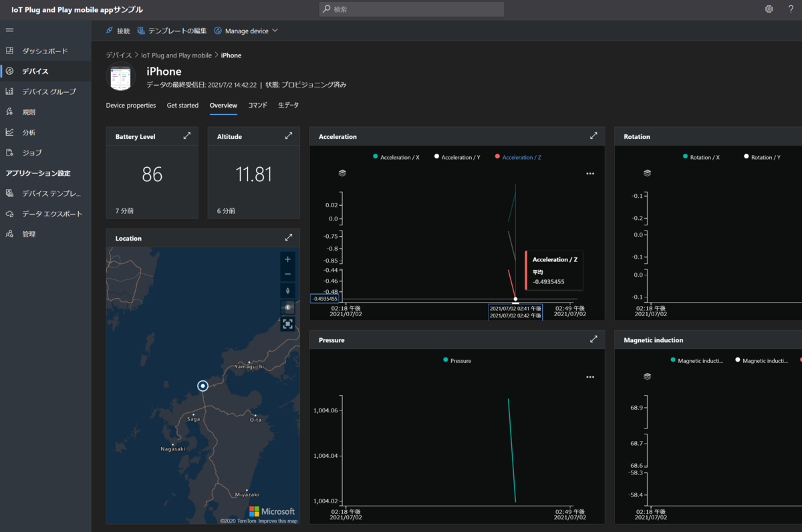Toggle first Magnetic induction legend series
Viewport: 802px width, 532px height.
696,360
